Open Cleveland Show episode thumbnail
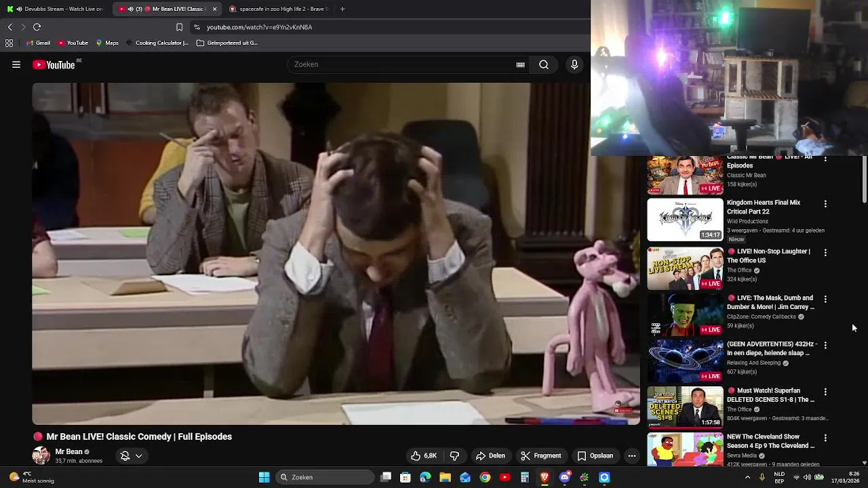This screenshot has width=868, height=488. coord(685,449)
